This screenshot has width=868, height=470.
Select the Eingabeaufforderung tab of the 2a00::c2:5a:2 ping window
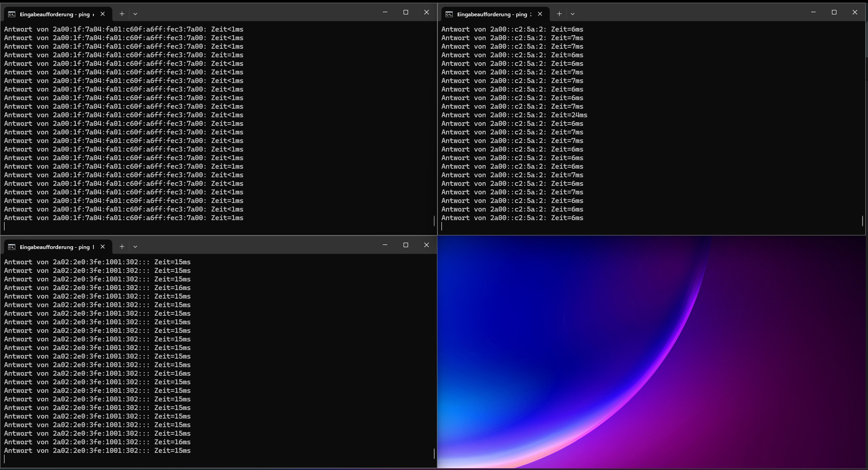pos(494,14)
